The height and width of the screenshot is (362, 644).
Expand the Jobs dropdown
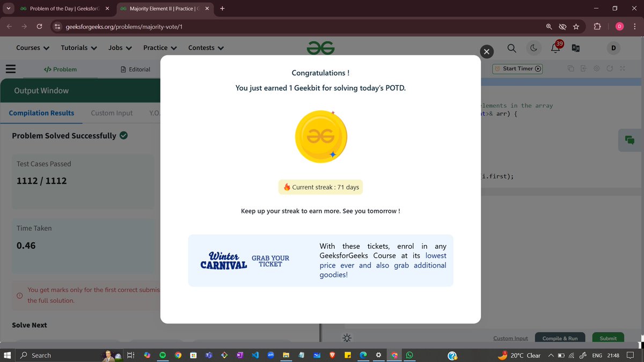pos(120,48)
